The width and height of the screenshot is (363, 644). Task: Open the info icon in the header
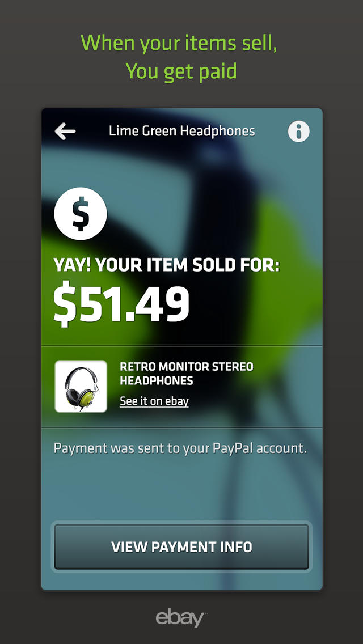298,132
